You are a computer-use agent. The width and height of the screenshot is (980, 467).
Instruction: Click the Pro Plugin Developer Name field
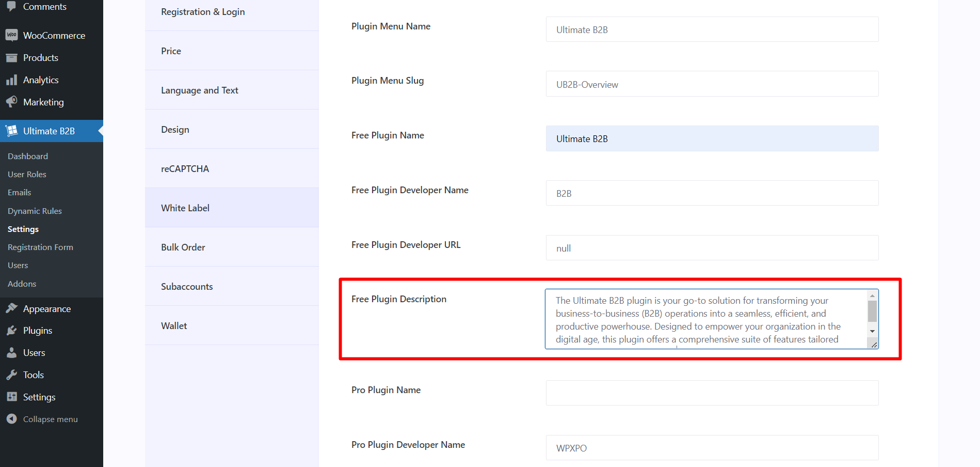[x=712, y=448]
